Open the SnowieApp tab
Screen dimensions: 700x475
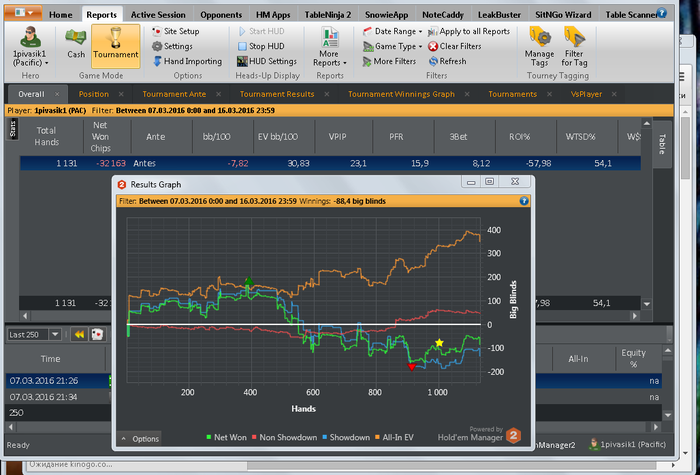pyautogui.click(x=387, y=15)
